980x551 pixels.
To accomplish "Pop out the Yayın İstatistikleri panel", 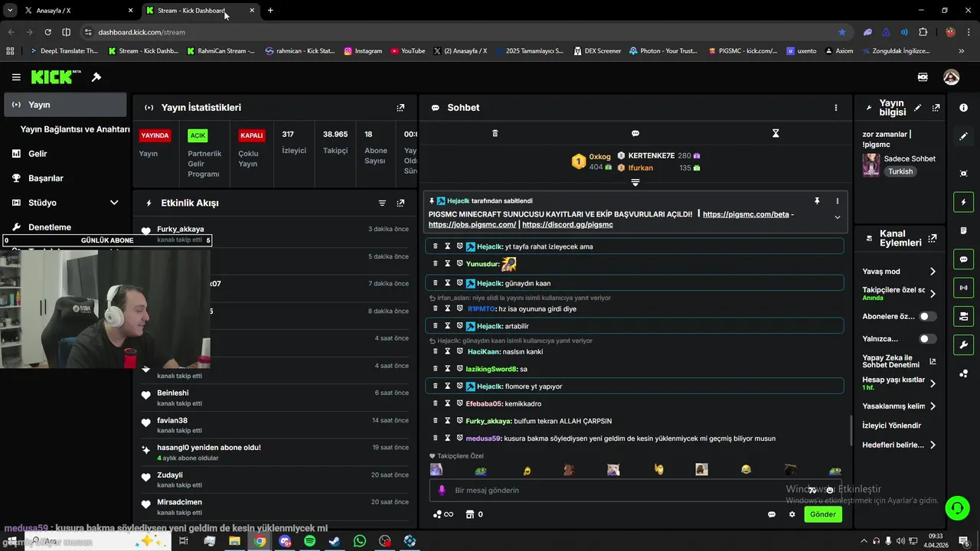I will pos(400,108).
